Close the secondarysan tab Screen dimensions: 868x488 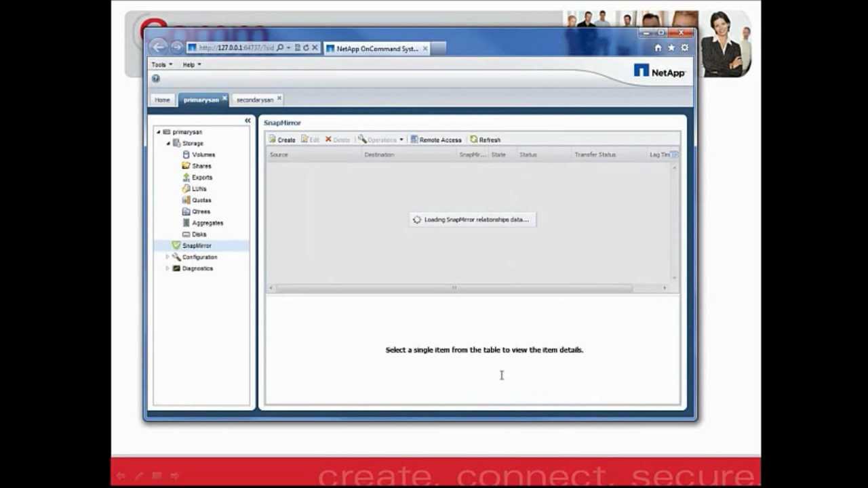coord(279,98)
